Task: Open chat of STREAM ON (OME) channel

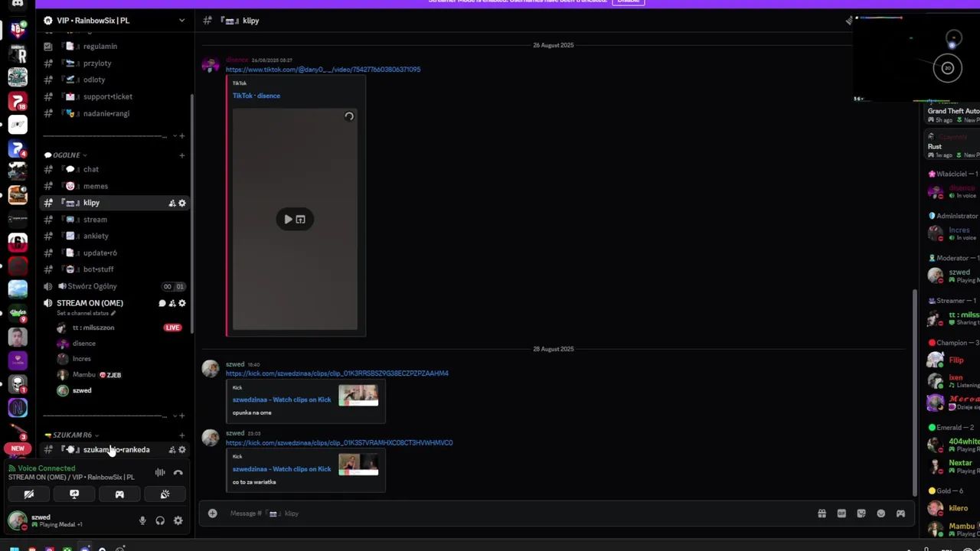Action: pos(162,303)
